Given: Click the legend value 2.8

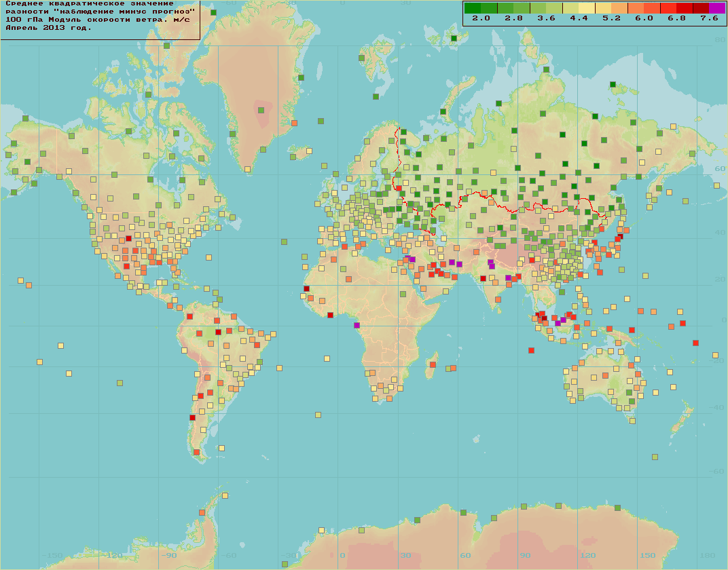Looking at the screenshot, I should [x=513, y=18].
